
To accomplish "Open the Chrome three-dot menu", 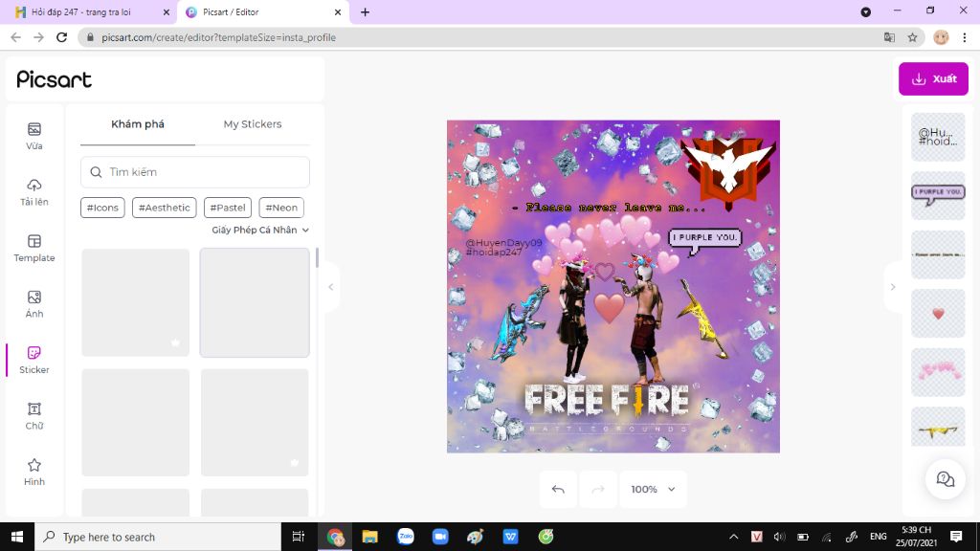I will tap(965, 37).
